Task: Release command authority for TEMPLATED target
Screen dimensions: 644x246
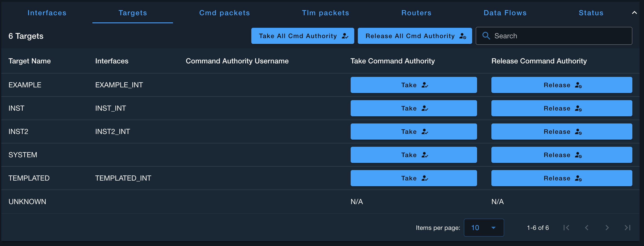Action: click(x=561, y=178)
